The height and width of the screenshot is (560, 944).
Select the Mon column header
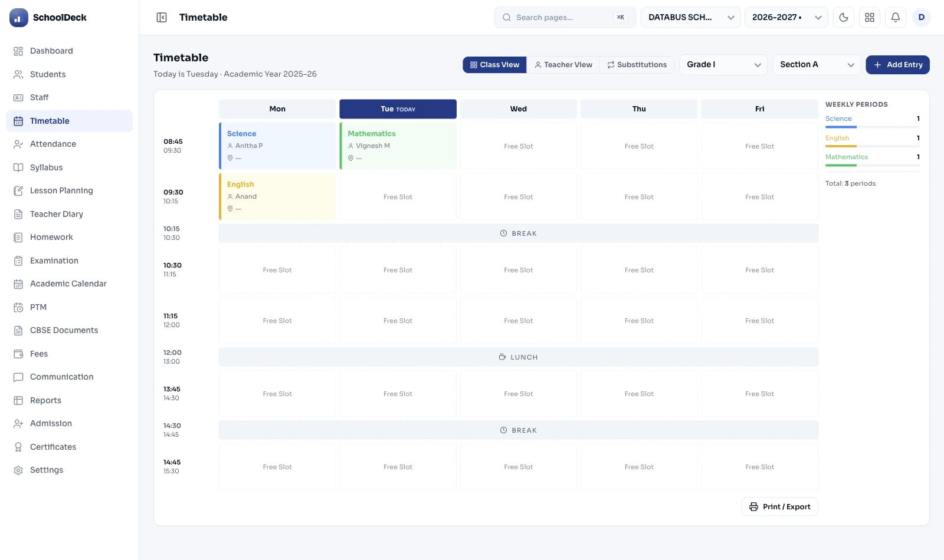(x=277, y=109)
